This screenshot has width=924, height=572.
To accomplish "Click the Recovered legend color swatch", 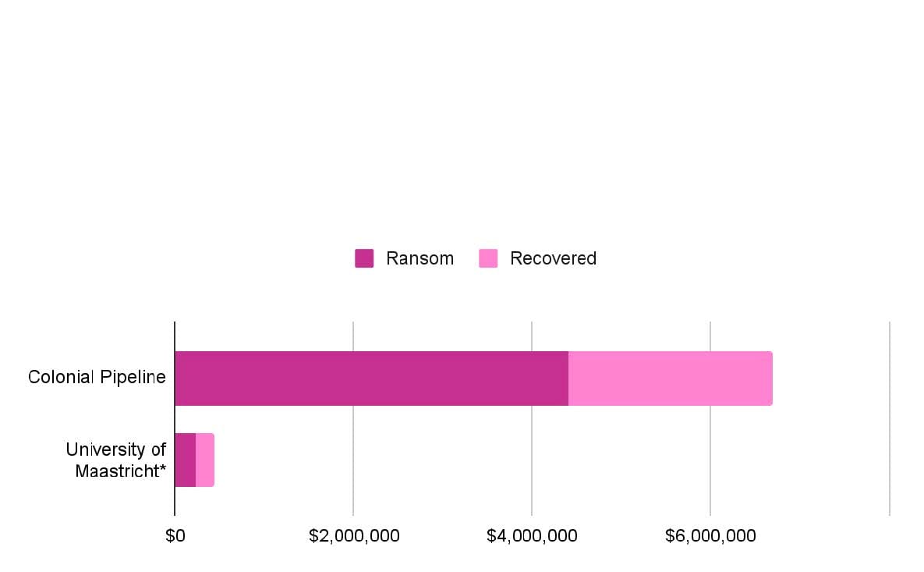I will tap(488, 258).
